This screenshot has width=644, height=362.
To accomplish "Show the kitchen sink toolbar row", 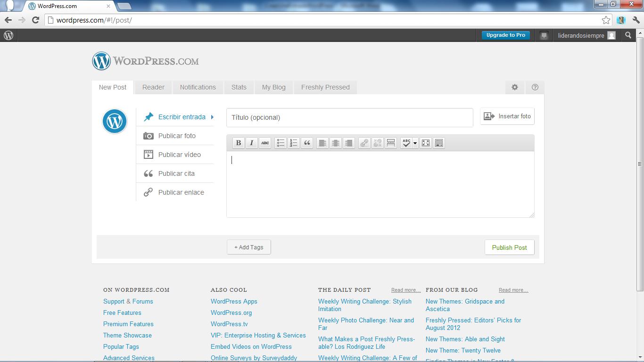I will click(x=439, y=143).
